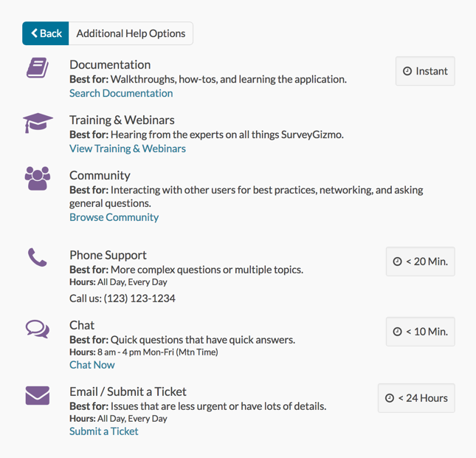Image resolution: width=476 pixels, height=458 pixels.
Task: Click the Submit a Ticket link
Action: (x=103, y=431)
